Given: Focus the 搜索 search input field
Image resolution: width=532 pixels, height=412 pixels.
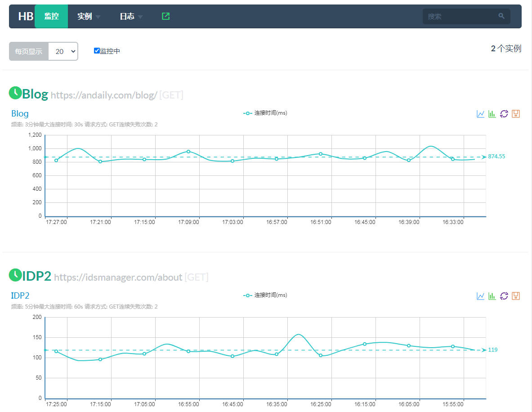Looking at the screenshot, I should pyautogui.click(x=459, y=16).
